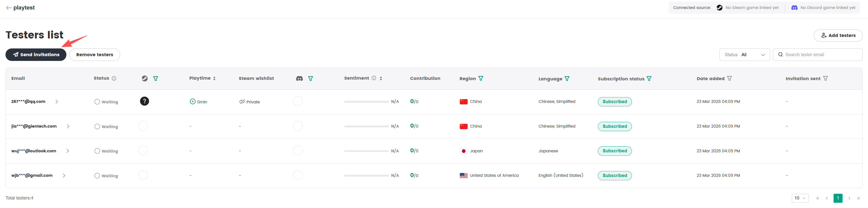Click the question mark Steam avatar for 267***@qq.com

point(145,101)
